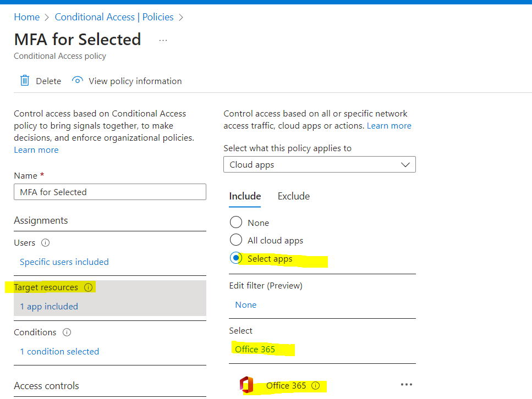
Task: Click the Edit filter (Preview) label
Action: 266,286
